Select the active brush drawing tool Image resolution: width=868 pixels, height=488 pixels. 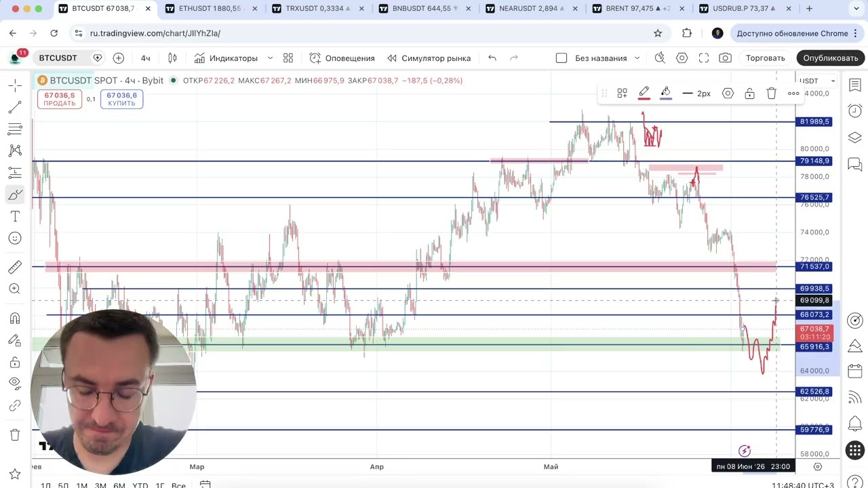[x=15, y=195]
